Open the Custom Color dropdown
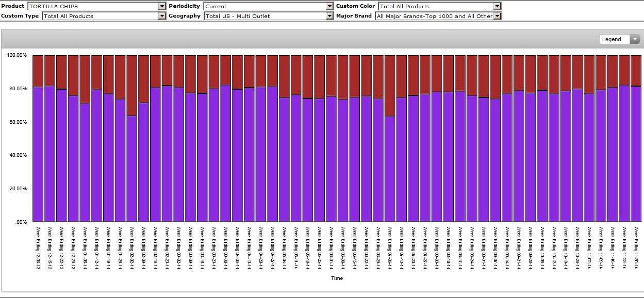Image resolution: width=644 pixels, height=298 pixels. 439,6
